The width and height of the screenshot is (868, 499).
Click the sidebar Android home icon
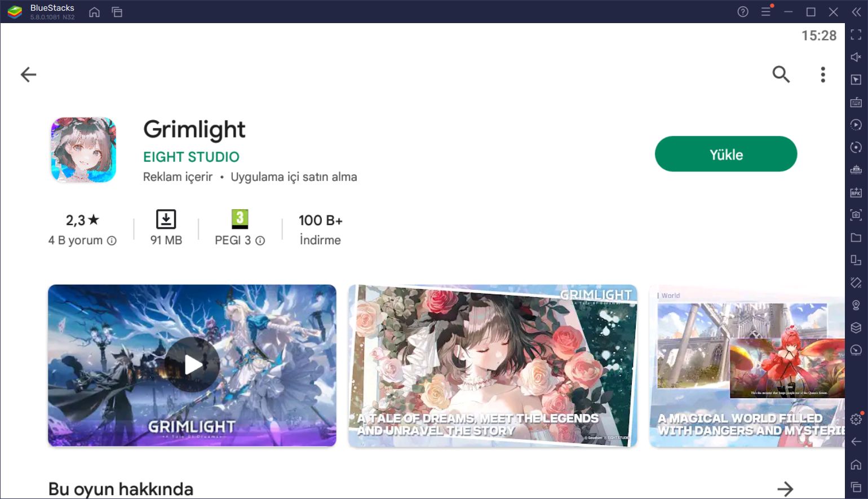856,464
